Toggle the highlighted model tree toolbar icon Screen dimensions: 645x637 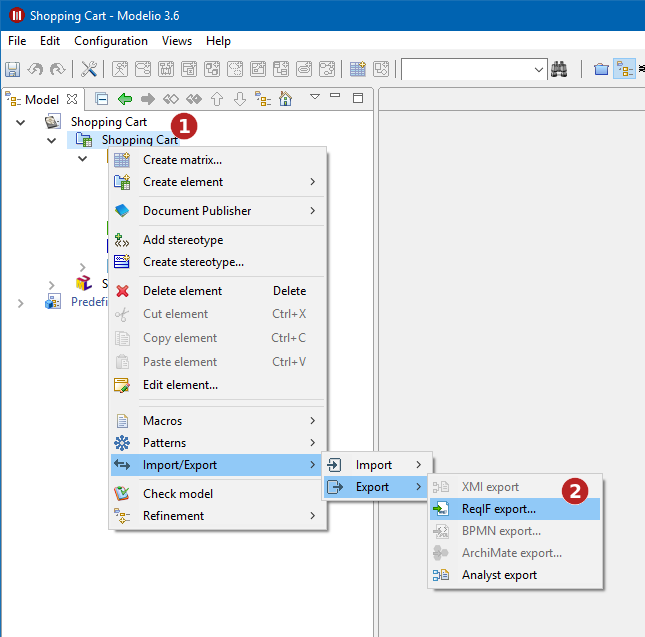click(624, 69)
